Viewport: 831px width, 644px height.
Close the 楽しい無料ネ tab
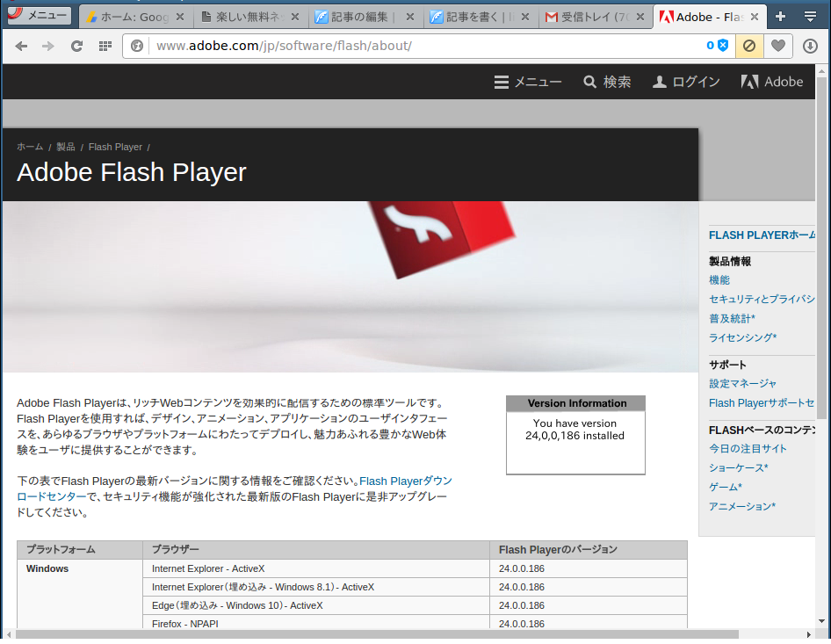coord(295,17)
